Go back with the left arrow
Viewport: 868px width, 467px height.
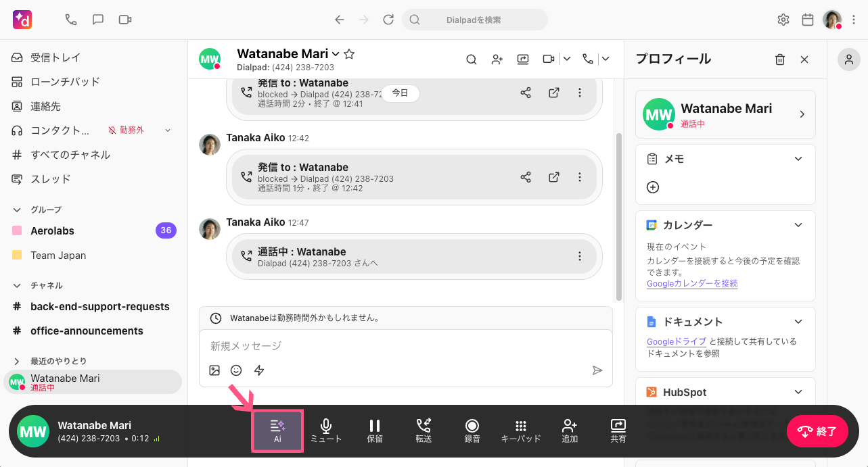click(340, 20)
